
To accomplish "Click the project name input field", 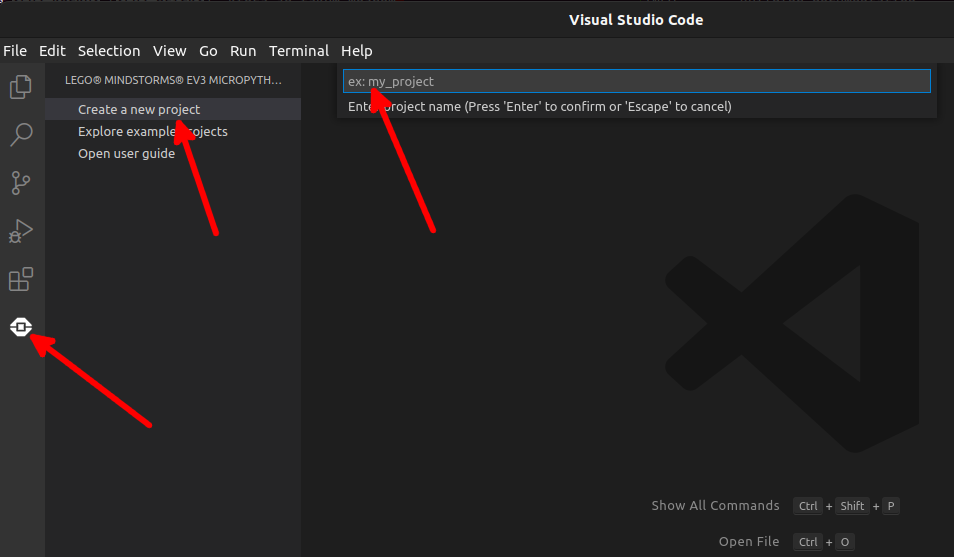I will [637, 81].
